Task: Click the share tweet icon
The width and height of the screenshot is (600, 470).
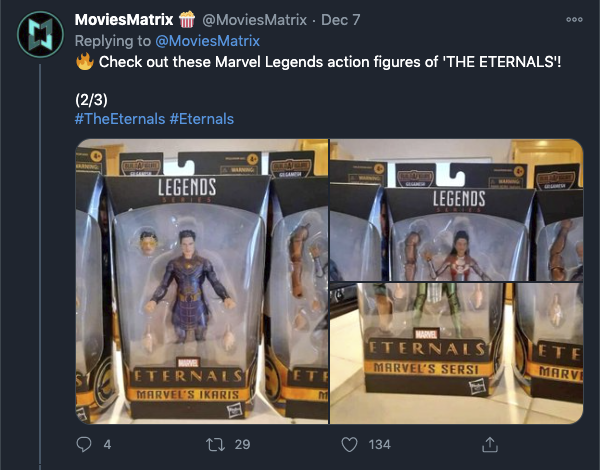Action: click(490, 444)
